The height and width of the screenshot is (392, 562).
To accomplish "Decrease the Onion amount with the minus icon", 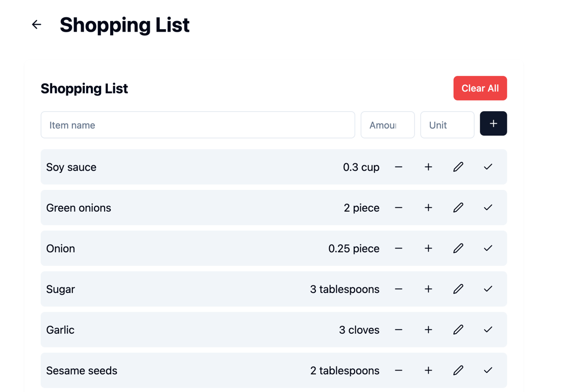I will tap(399, 248).
